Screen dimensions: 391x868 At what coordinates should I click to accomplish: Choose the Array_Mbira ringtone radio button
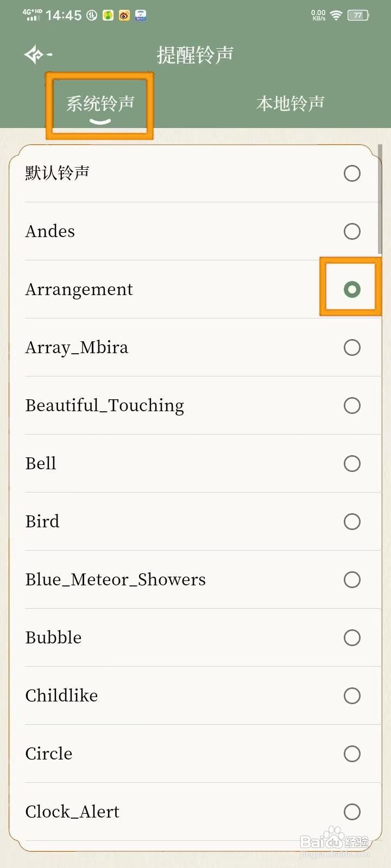[x=352, y=348]
